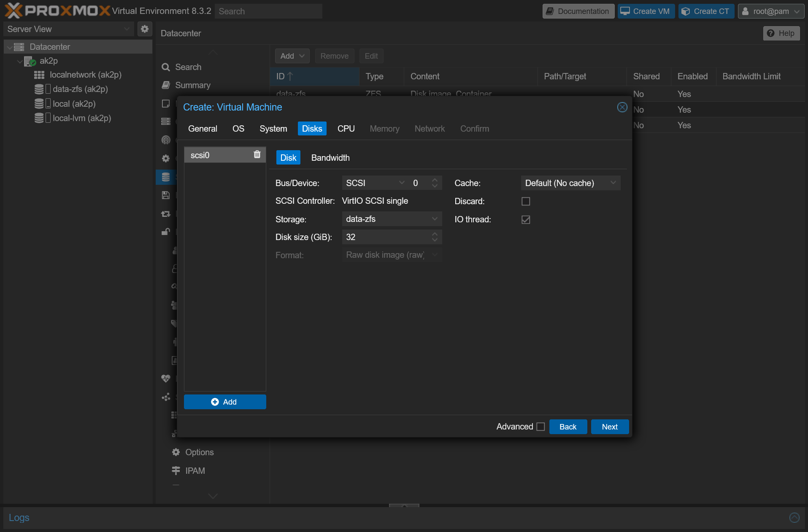Click the SDN icon in side menu

coord(166,397)
